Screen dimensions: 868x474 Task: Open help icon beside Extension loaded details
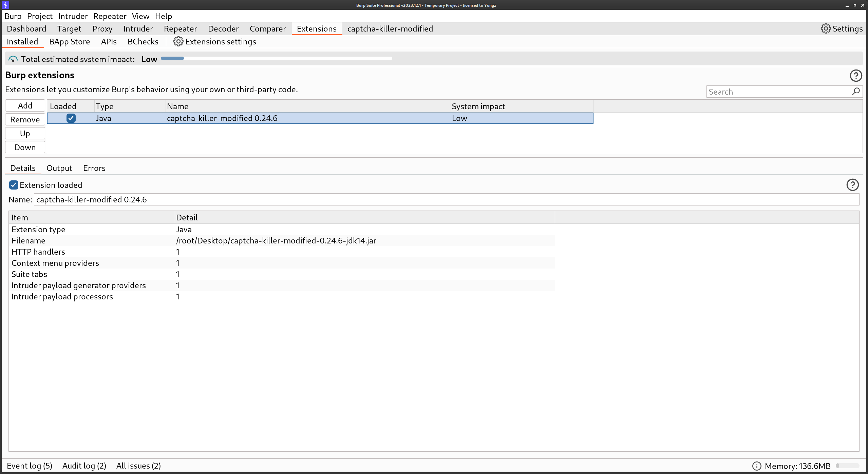pos(852,185)
